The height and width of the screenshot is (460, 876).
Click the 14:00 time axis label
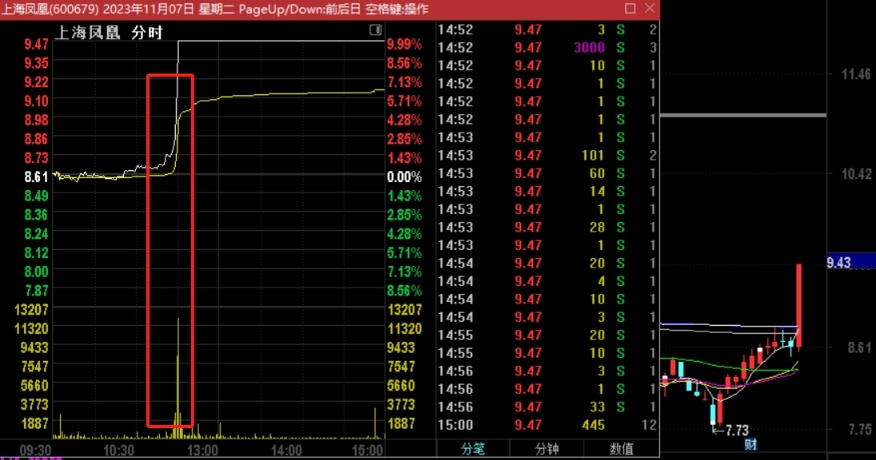point(286,450)
